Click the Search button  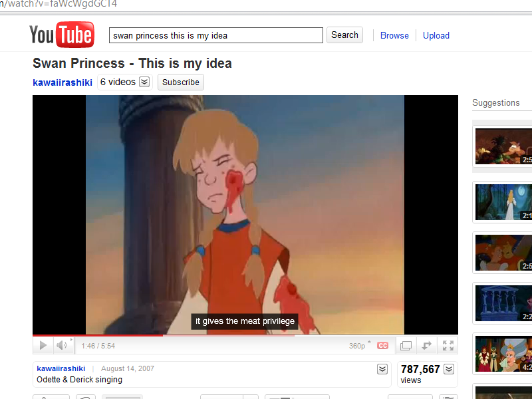click(344, 35)
